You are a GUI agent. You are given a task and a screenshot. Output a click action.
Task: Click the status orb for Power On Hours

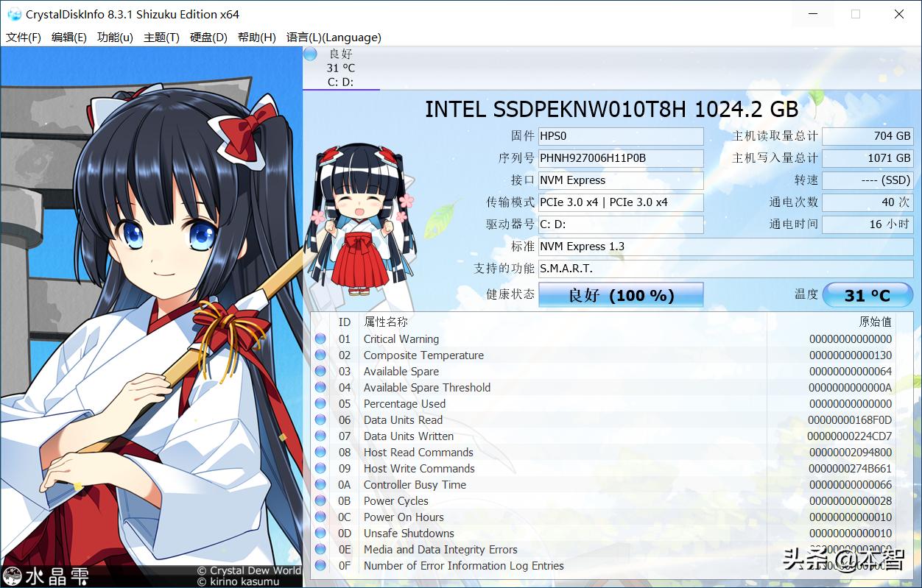point(320,517)
